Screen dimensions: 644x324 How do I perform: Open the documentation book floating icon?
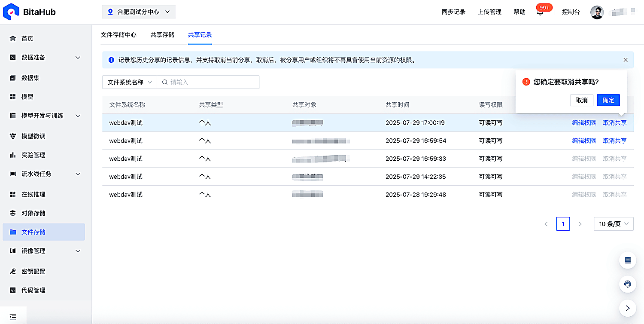coord(628,260)
